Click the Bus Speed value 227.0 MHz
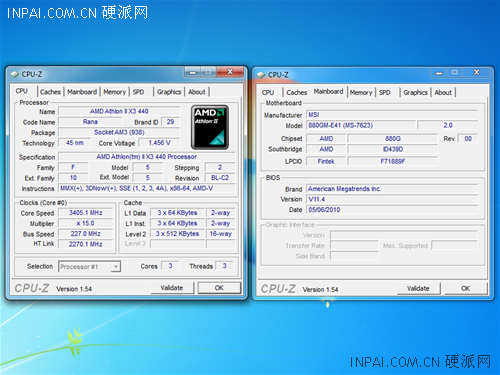The height and width of the screenshot is (375, 500). (x=86, y=234)
